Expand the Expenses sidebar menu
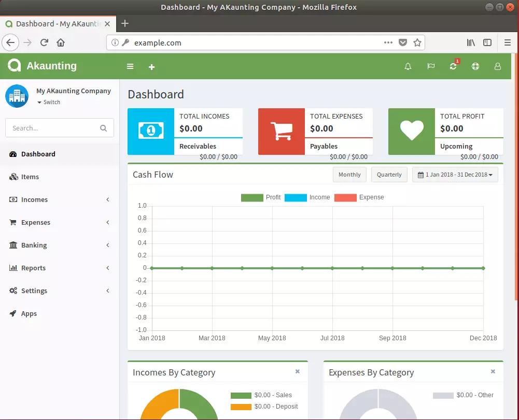The width and height of the screenshot is (519, 420). click(60, 222)
